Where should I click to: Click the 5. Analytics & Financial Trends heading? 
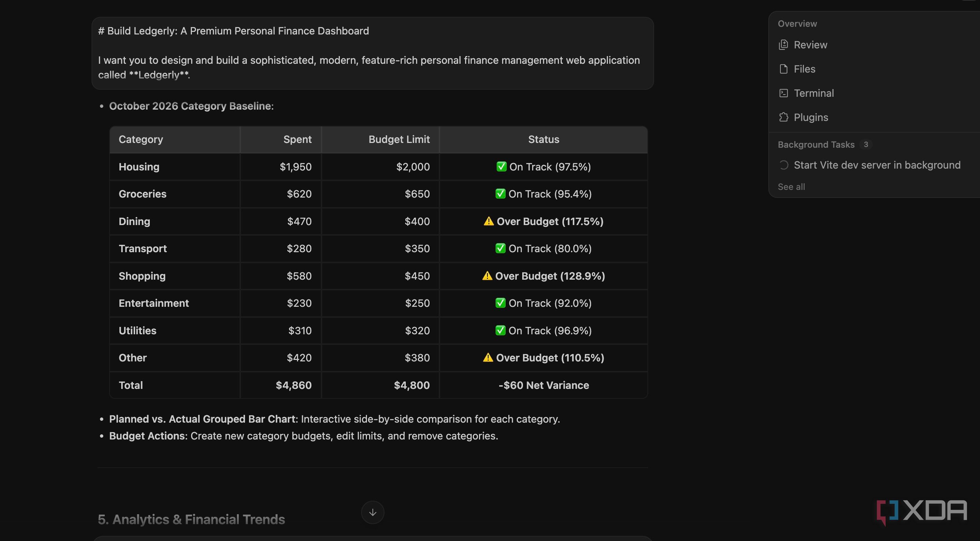pyautogui.click(x=191, y=519)
